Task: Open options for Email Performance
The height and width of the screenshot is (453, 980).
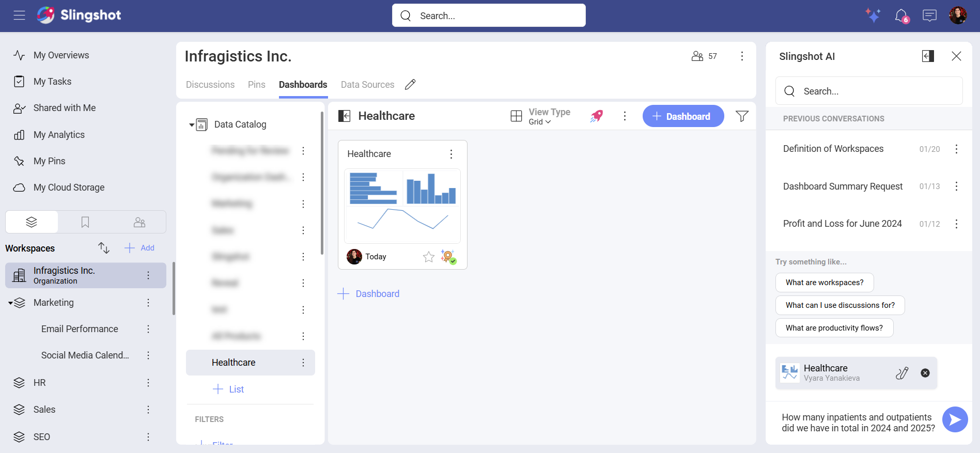Action: [x=148, y=329]
